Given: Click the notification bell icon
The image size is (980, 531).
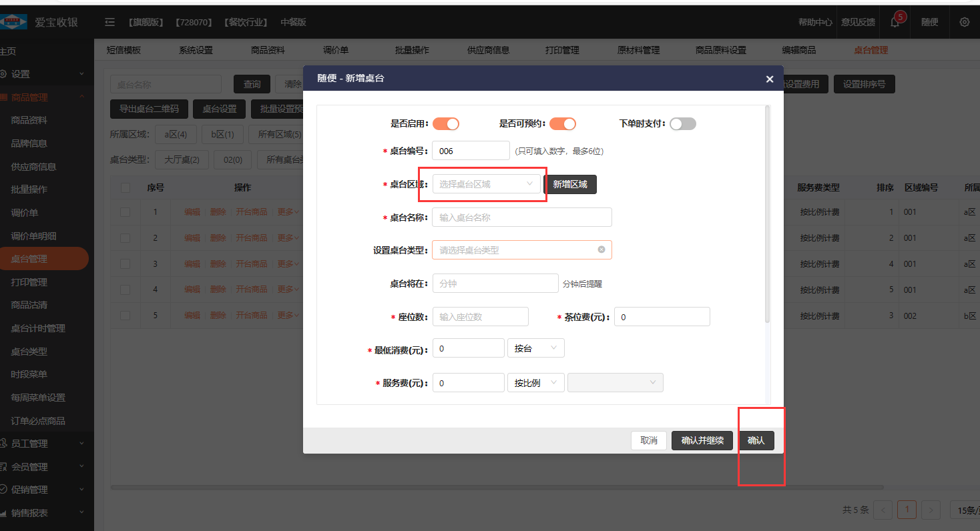Looking at the screenshot, I should pos(895,22).
